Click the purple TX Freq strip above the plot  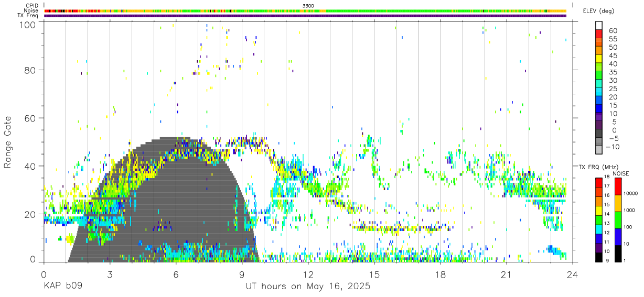tap(305, 16)
